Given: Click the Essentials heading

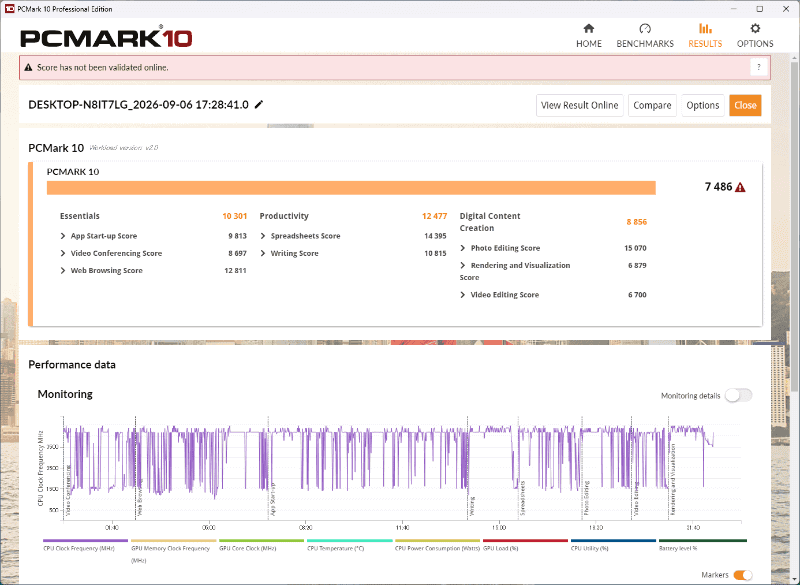Looking at the screenshot, I should coord(80,216).
